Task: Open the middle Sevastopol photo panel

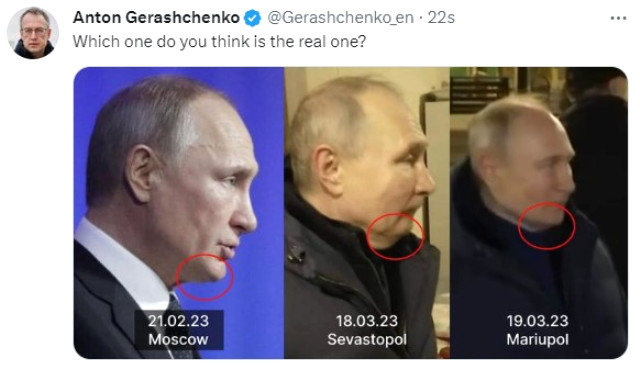Action: tap(367, 213)
